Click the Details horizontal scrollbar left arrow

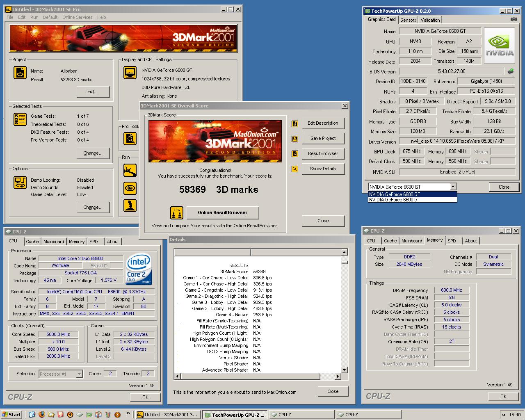(x=177, y=376)
